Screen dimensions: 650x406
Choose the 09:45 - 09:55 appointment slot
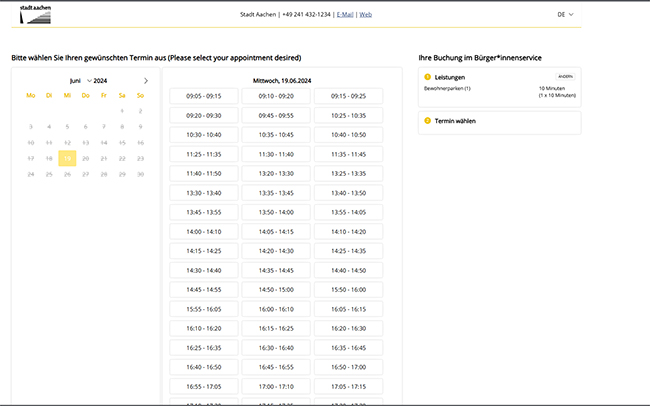click(276, 115)
